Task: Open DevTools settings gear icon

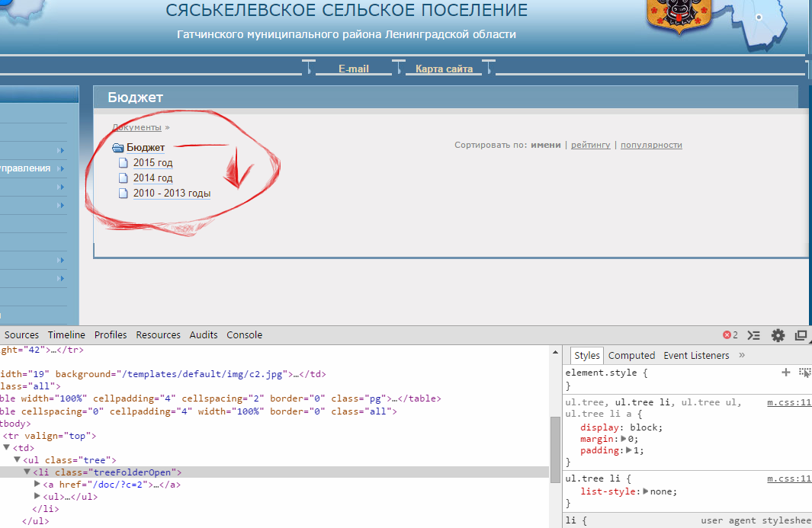Action: 778,335
